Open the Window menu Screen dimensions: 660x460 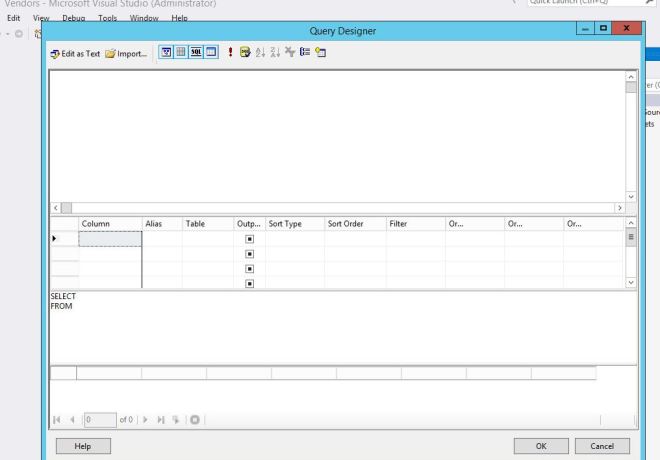pos(144,19)
